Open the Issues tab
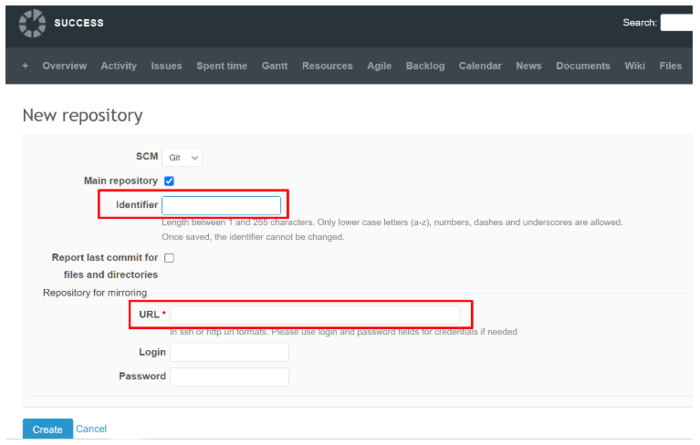The image size is (700, 445). pos(166,66)
